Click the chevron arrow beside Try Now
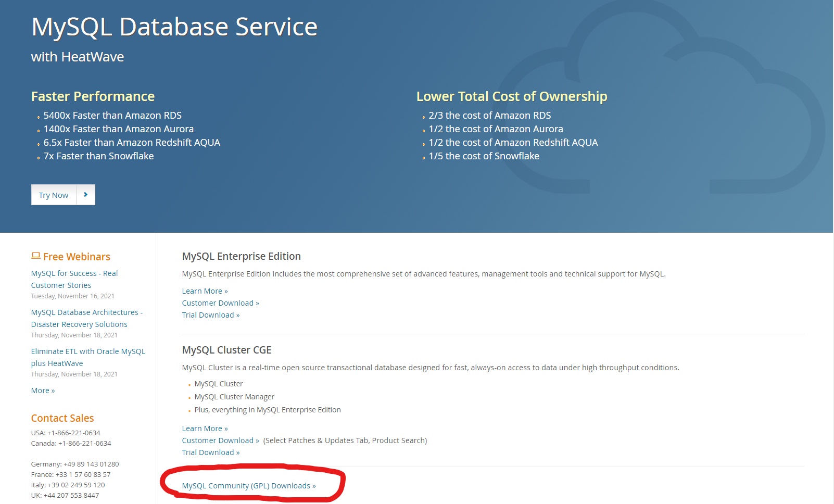The image size is (834, 504). point(86,195)
